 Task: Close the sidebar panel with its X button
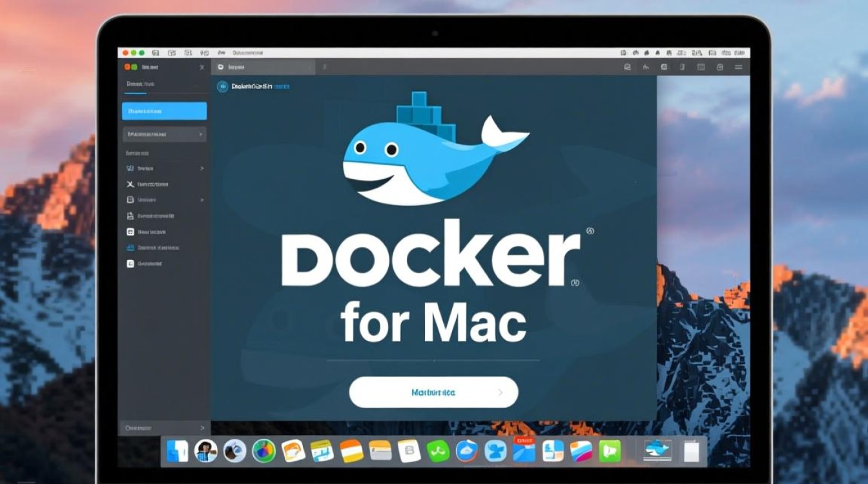(x=202, y=67)
